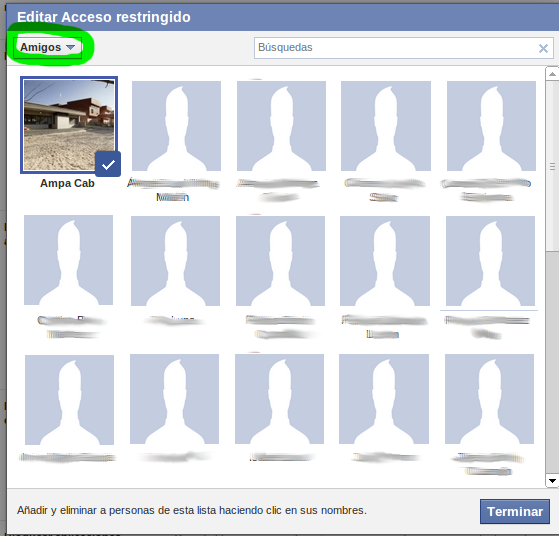The height and width of the screenshot is (536, 559).
Task: Select the first friend avatar in the middle row
Action: coord(68,260)
